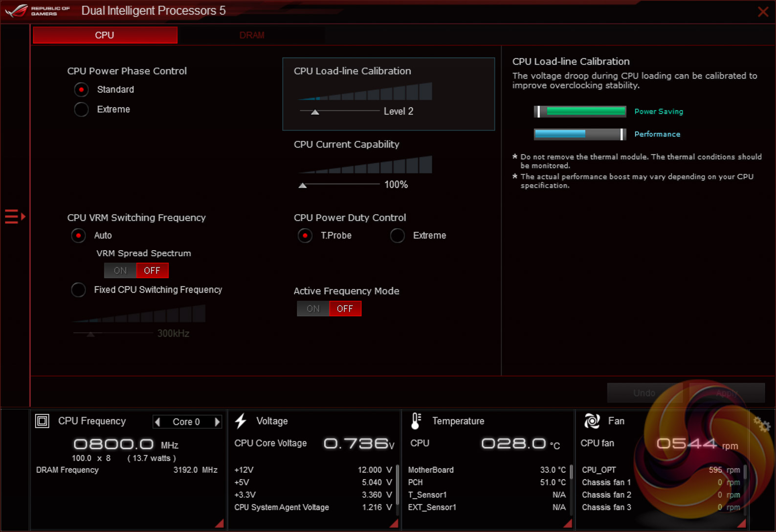Click the Temperature thermometer icon

point(416,421)
